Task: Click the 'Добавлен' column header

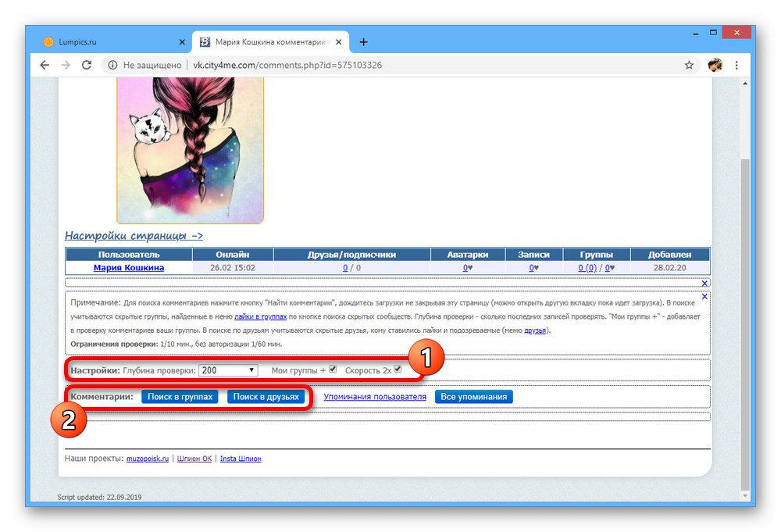Action: coord(670,255)
